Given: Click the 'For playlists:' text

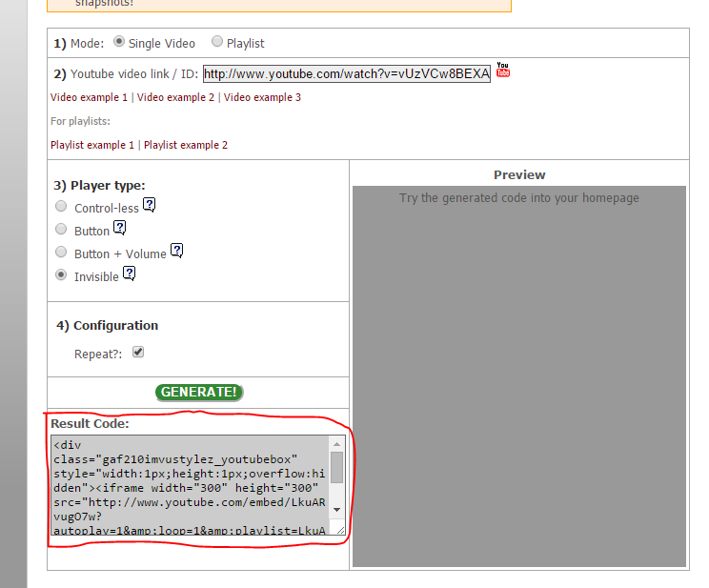Looking at the screenshot, I should [80, 121].
